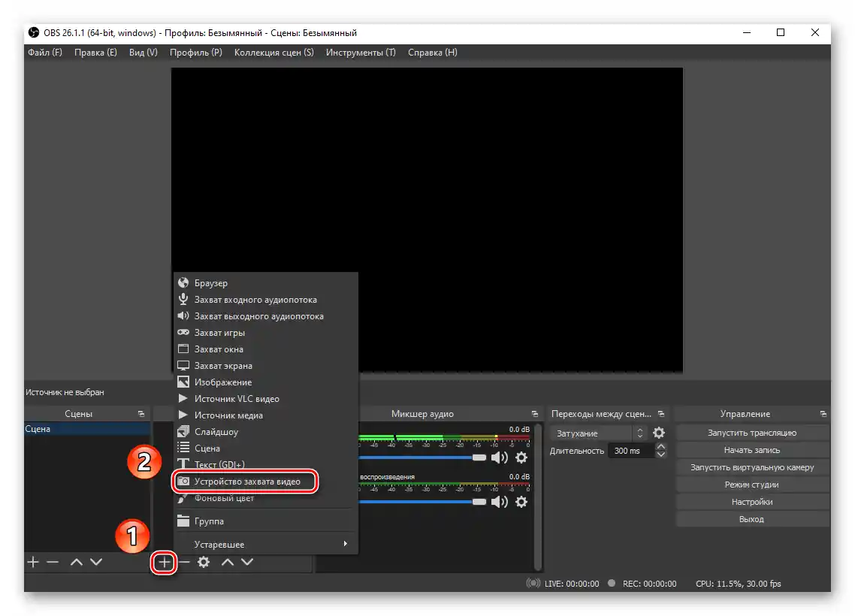Mute the воспроизведения audio channel speaker

(499, 502)
